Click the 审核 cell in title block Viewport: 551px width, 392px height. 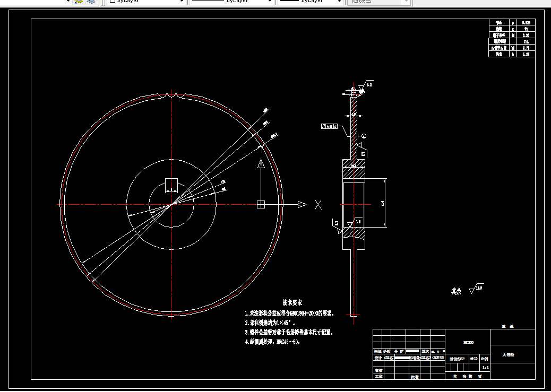pyautogui.click(x=378, y=370)
